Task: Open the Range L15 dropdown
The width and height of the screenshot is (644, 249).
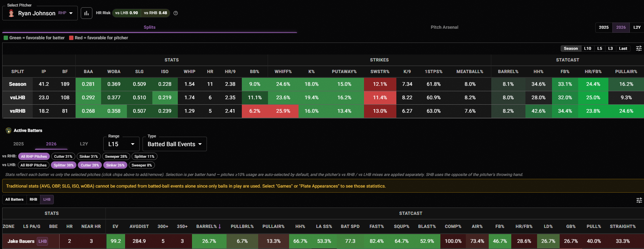Action: coord(121,144)
